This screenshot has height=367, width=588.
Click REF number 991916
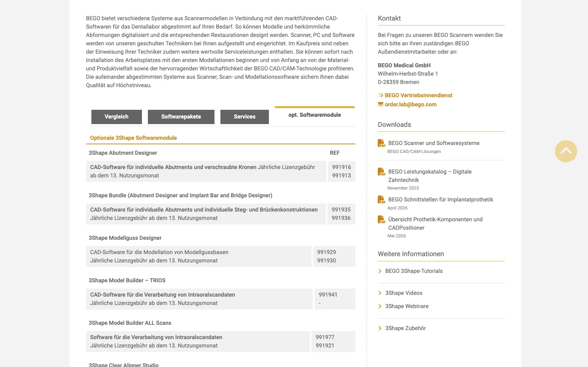[341, 167]
